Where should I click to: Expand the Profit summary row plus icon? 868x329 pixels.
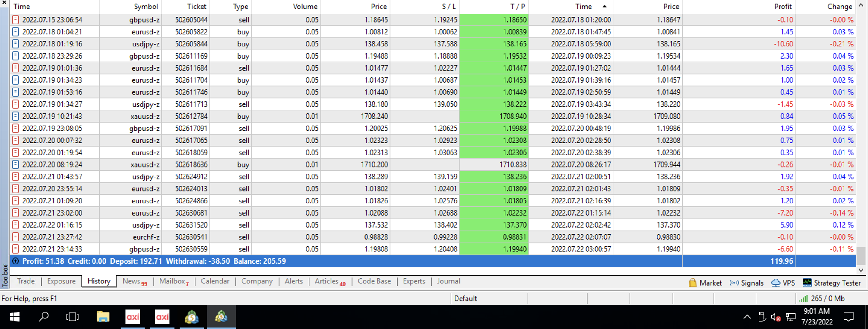(x=15, y=261)
